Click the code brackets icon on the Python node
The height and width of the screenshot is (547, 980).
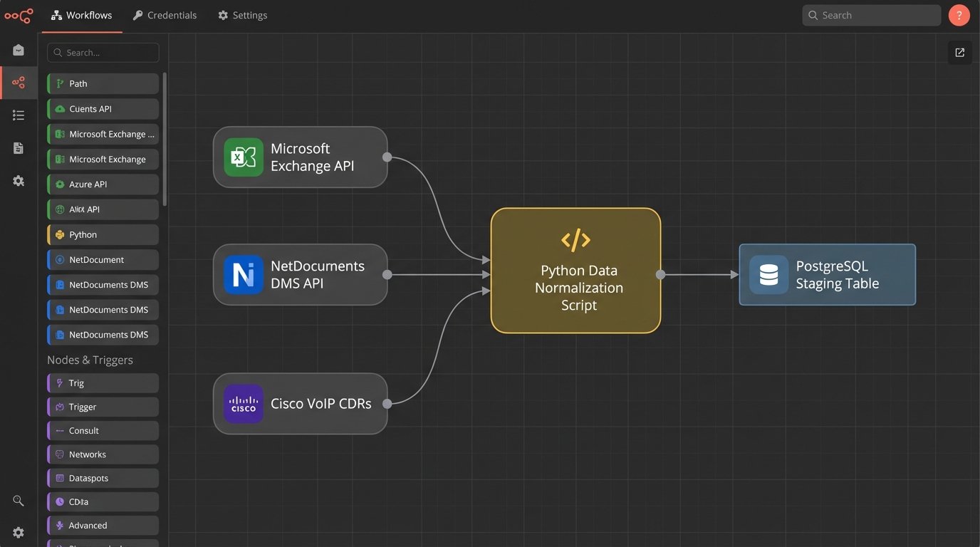point(575,240)
